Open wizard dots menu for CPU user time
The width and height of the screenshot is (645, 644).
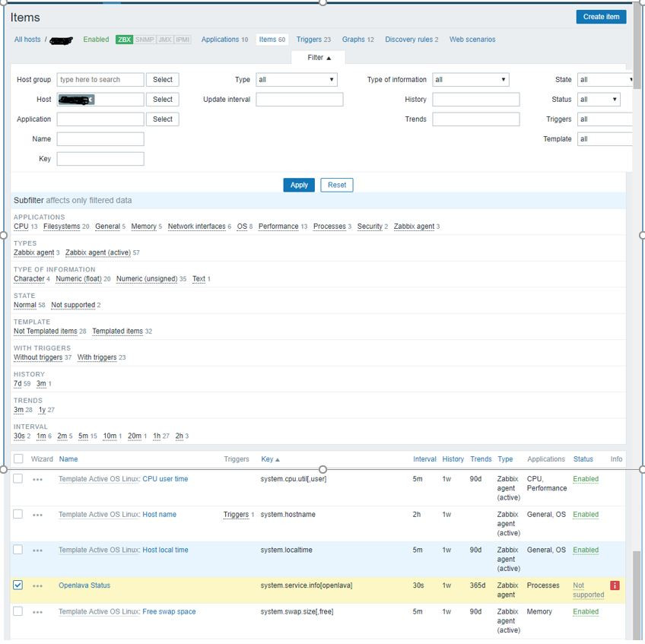click(37, 480)
